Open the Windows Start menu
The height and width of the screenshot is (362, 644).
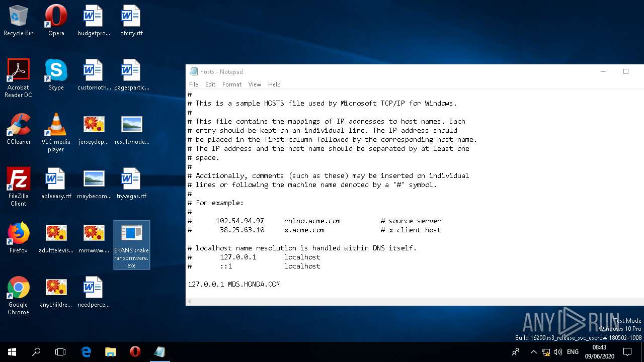[x=12, y=352]
